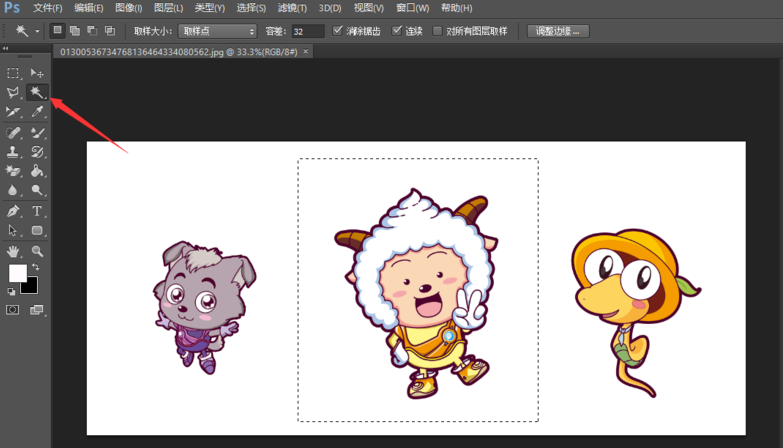This screenshot has width=783, height=448.
Task: Toggle the 连续 contiguous checkbox
Action: [x=397, y=31]
